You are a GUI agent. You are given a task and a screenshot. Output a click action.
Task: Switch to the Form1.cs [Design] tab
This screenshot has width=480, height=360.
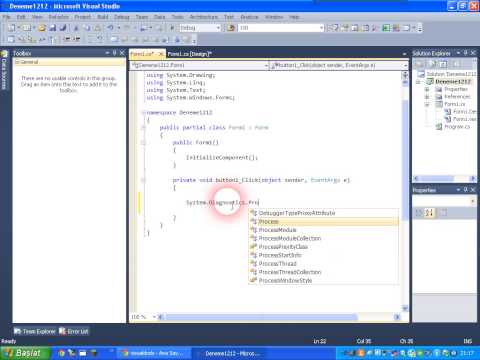click(190, 54)
